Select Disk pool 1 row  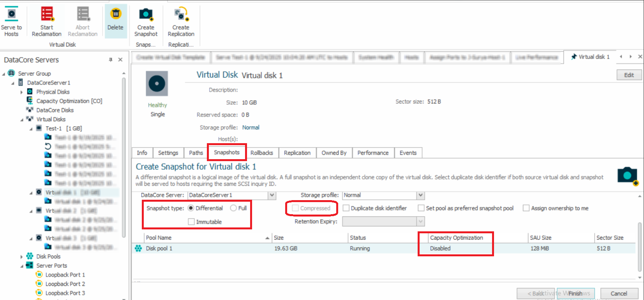[x=159, y=249]
